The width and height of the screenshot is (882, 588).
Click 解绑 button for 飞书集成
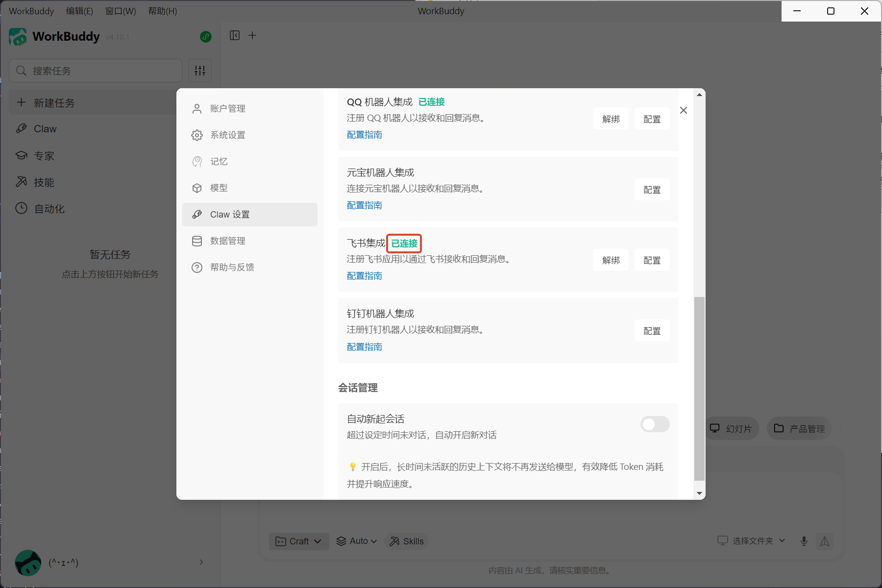[x=611, y=260]
